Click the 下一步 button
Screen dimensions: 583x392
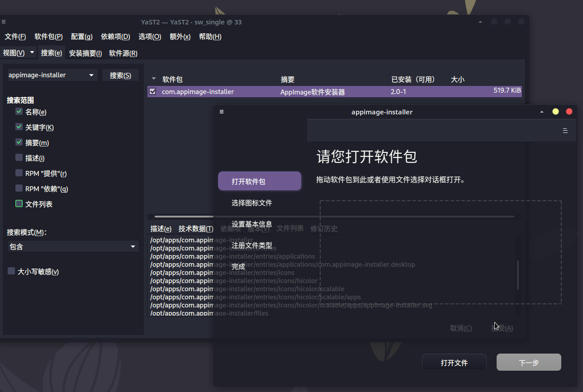point(529,362)
